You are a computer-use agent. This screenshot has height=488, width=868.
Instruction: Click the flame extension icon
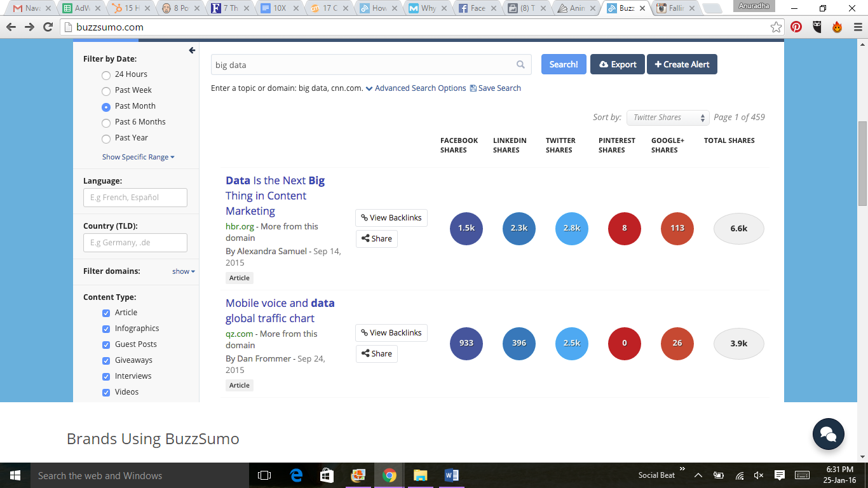click(x=837, y=27)
